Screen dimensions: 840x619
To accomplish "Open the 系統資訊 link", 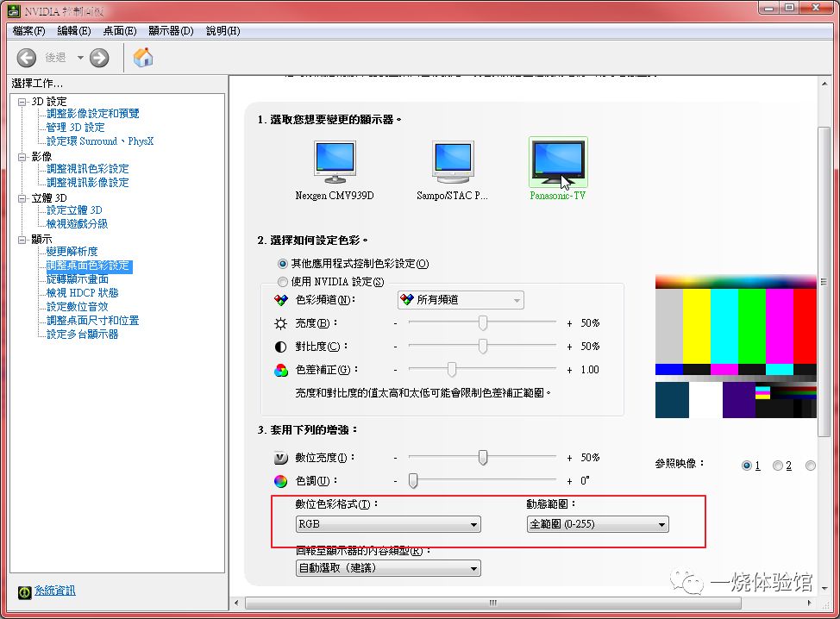I will [55, 591].
